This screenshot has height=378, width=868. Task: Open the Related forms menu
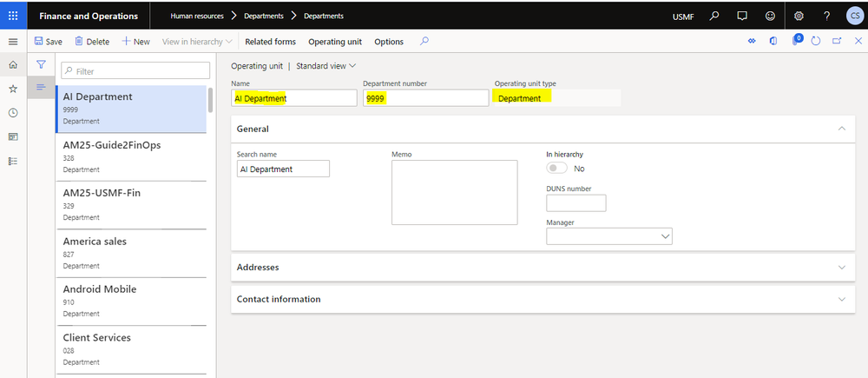270,42
